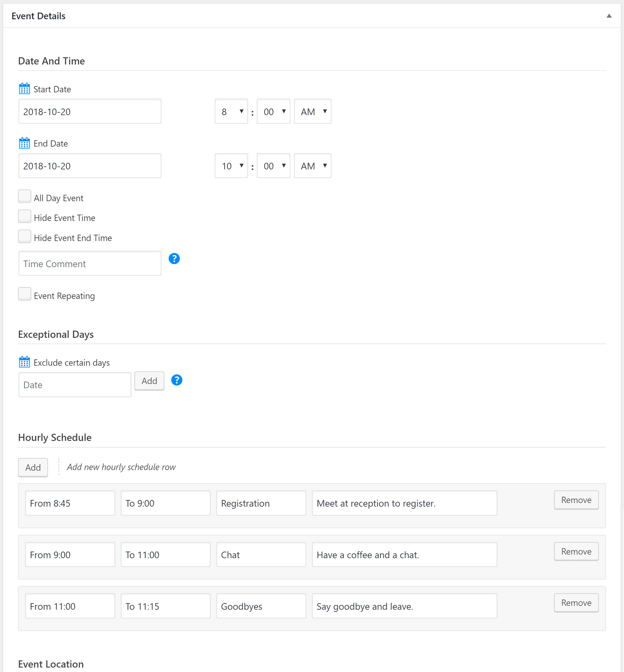Add a new hourly schedule row

(33, 467)
